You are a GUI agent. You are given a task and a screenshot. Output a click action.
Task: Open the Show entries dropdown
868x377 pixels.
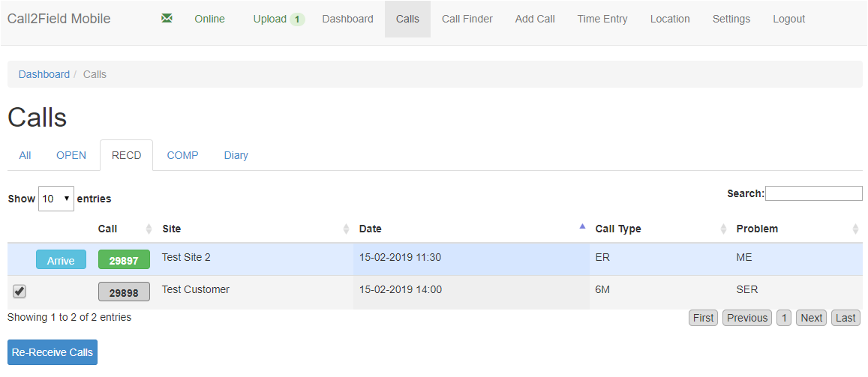(56, 199)
